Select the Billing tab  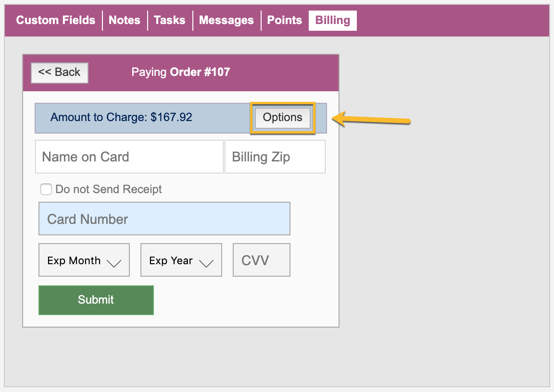pos(332,20)
